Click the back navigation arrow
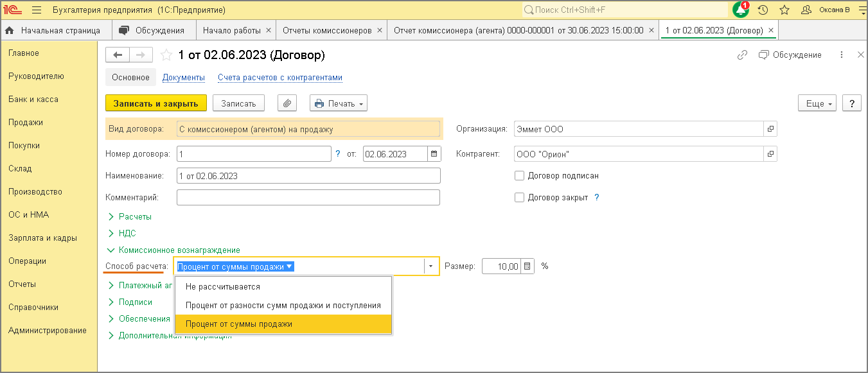The image size is (868, 373). point(118,55)
